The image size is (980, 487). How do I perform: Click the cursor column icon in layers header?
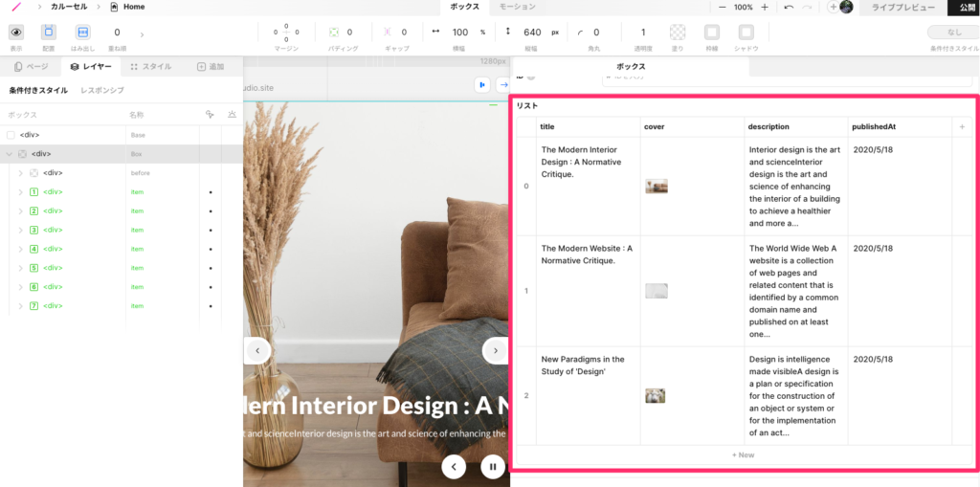pos(210,115)
